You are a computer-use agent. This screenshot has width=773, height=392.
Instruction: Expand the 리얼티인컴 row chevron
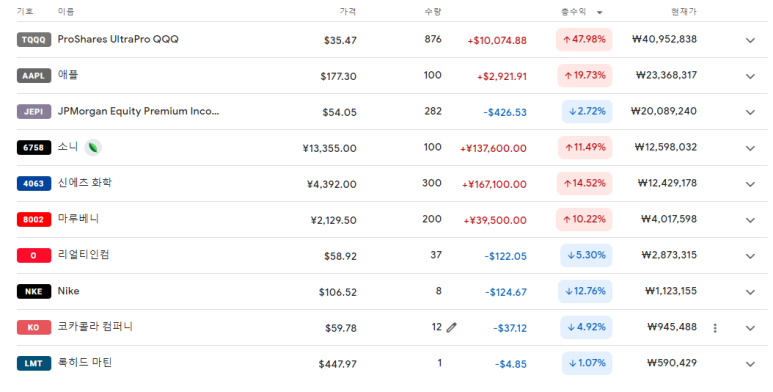pyautogui.click(x=750, y=256)
